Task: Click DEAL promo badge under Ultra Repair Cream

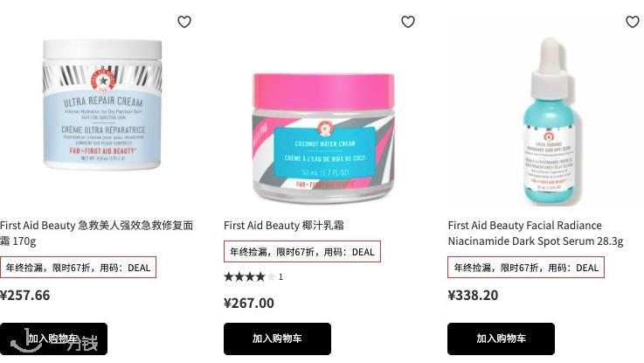Action: point(78,267)
